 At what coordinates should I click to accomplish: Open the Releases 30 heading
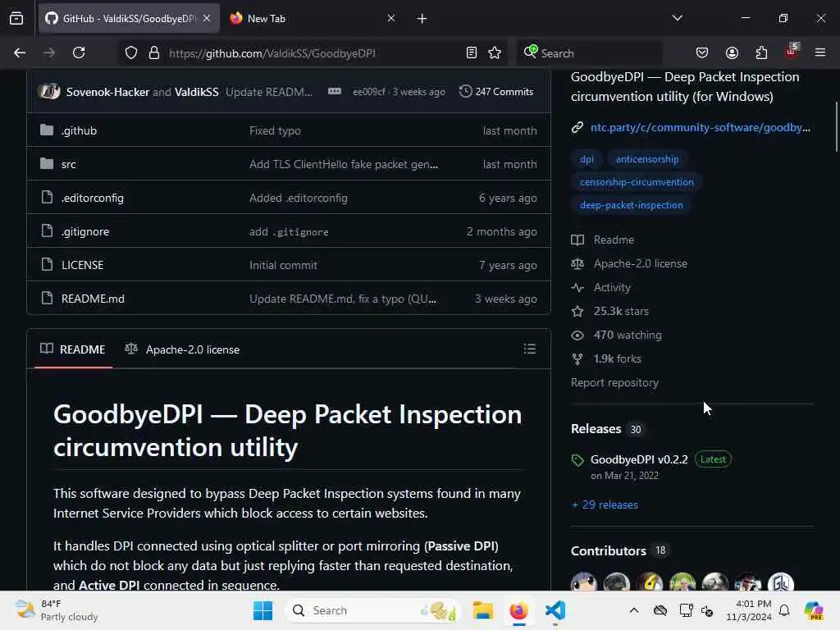[606, 429]
